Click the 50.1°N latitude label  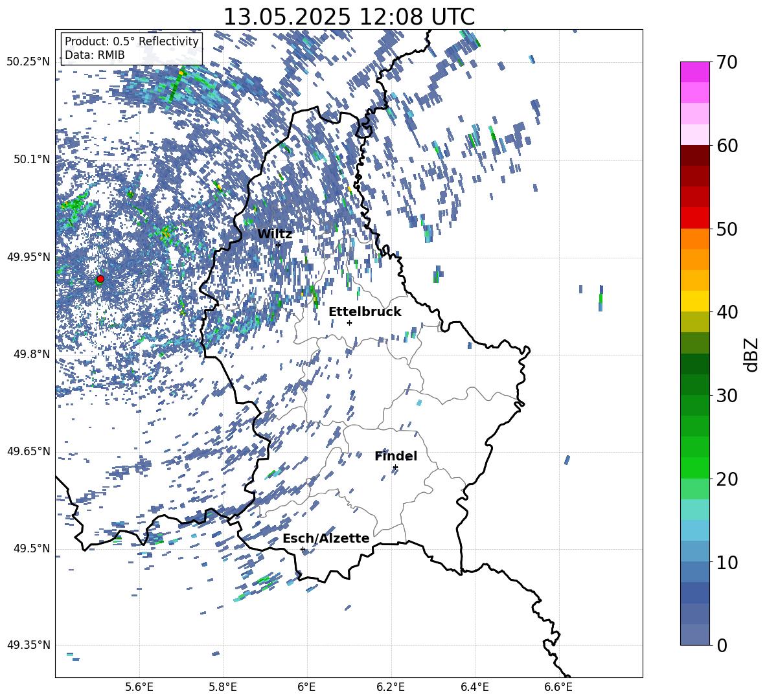[x=32, y=159]
